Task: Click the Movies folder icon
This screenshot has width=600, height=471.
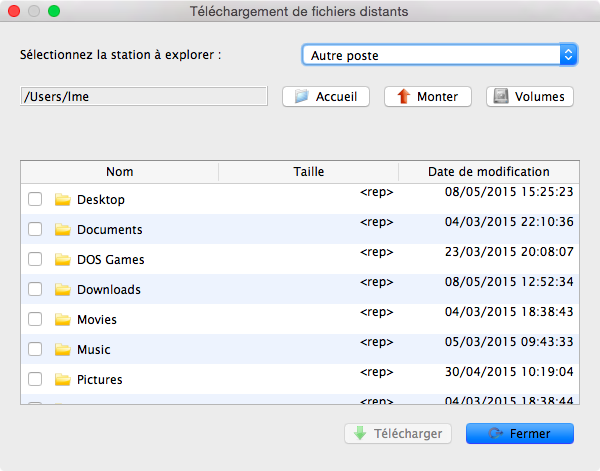Action: pos(63,320)
